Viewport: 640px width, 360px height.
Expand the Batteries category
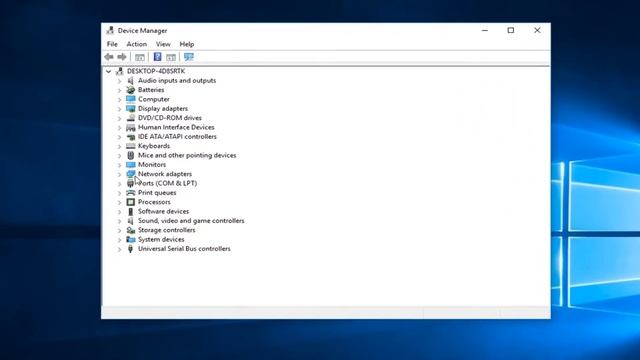[x=119, y=90]
